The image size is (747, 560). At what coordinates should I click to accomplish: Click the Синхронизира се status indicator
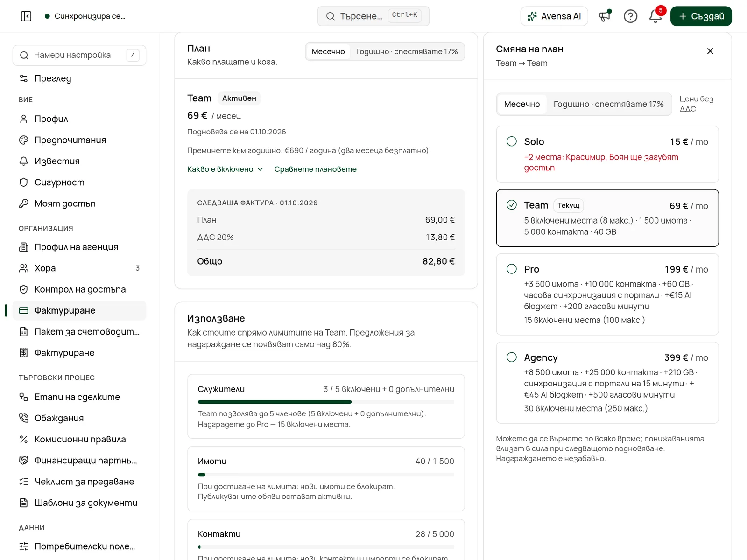(x=85, y=16)
